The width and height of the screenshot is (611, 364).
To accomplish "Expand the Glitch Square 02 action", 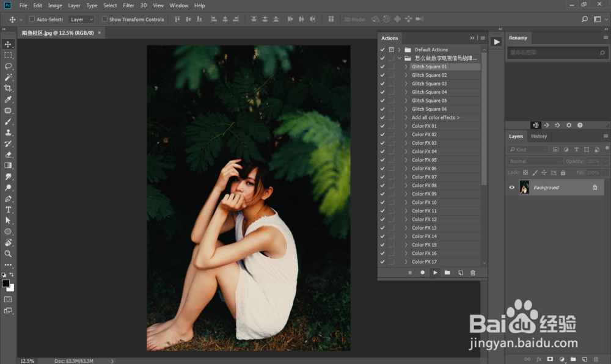I will coord(406,75).
